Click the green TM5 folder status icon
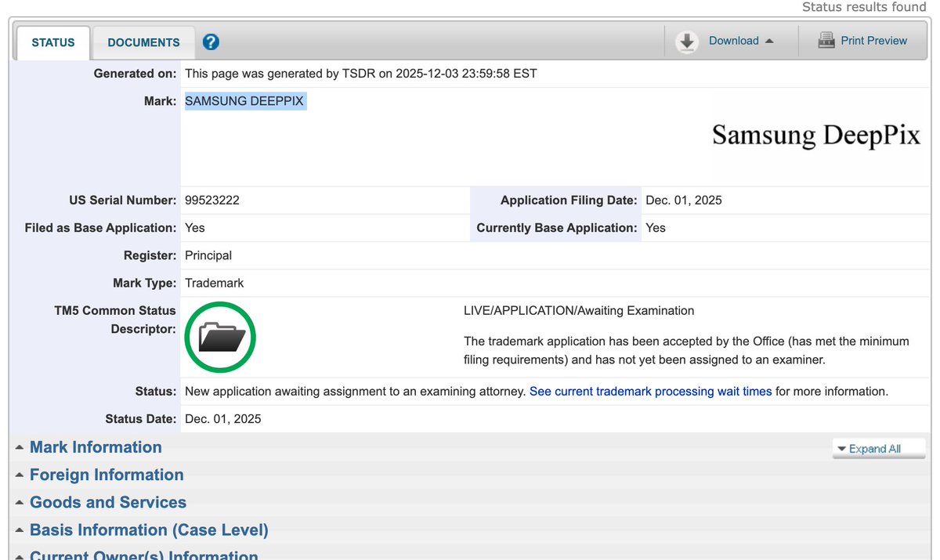 click(x=220, y=337)
